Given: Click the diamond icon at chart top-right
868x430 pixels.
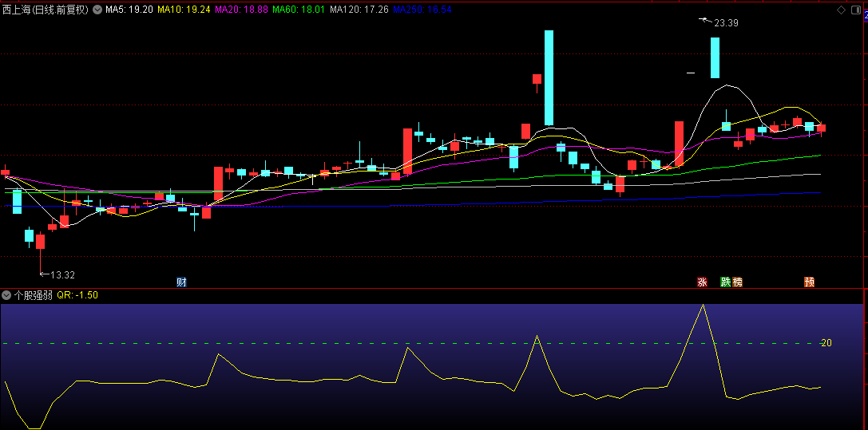Looking at the screenshot, I should pos(840,10).
